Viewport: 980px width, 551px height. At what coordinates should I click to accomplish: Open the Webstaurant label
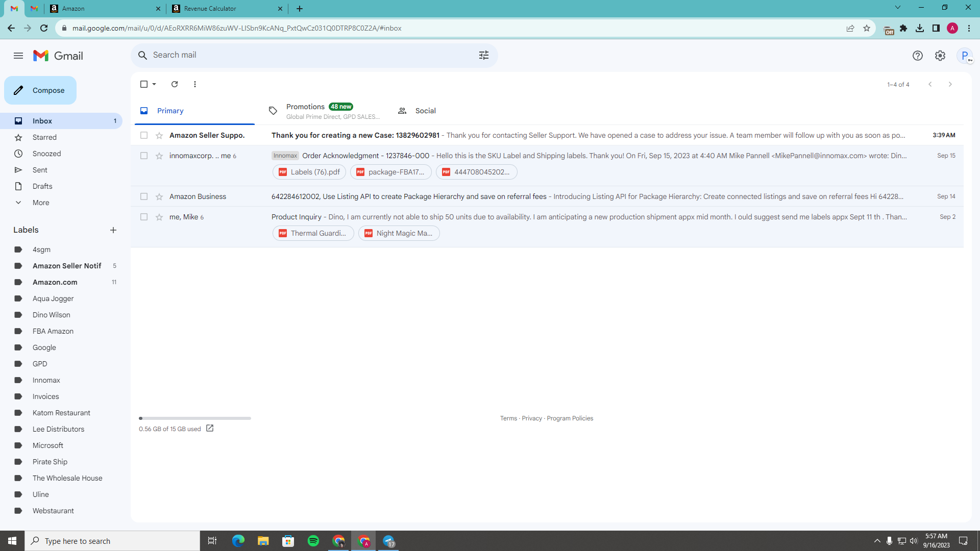tap(61, 511)
